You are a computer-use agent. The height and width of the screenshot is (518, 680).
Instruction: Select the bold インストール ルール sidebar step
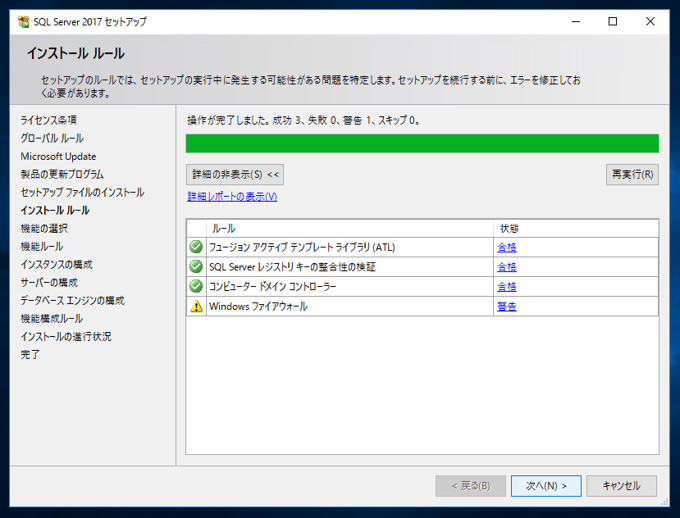[55, 210]
